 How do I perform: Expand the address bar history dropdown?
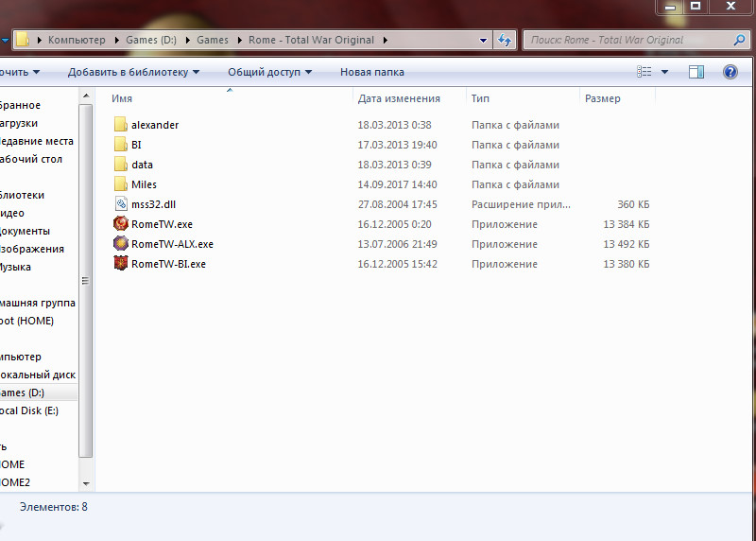pos(483,41)
